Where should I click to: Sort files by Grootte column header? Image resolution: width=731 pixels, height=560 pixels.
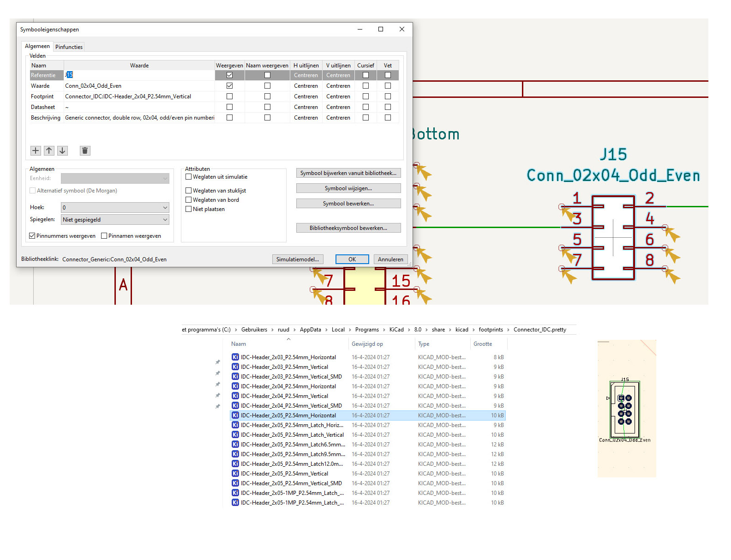(x=483, y=344)
